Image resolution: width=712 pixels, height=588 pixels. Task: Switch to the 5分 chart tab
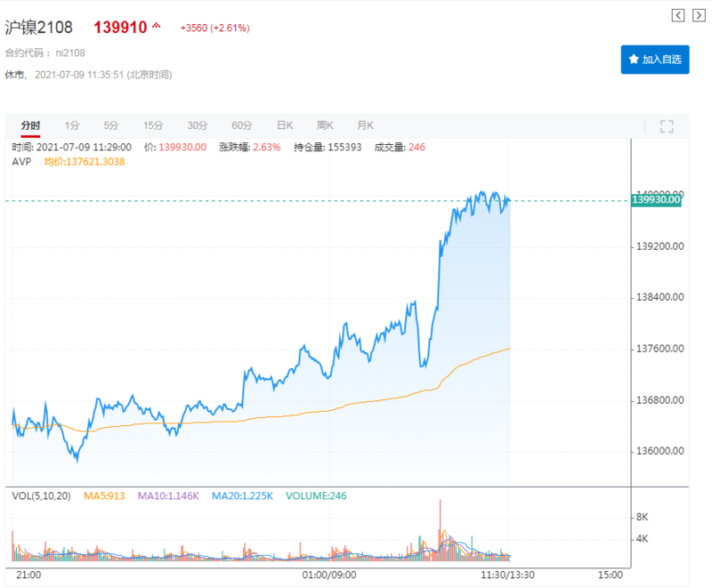point(110,125)
